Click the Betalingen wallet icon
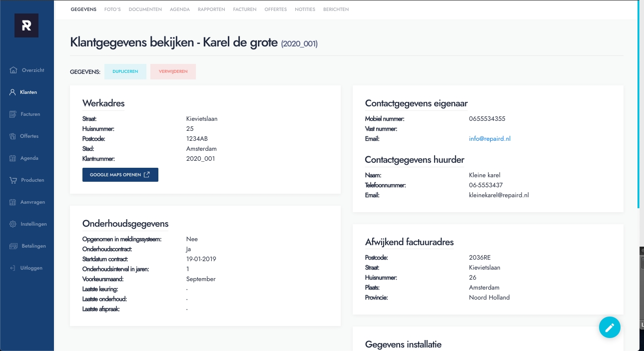The height and width of the screenshot is (351, 644). pyautogui.click(x=12, y=246)
